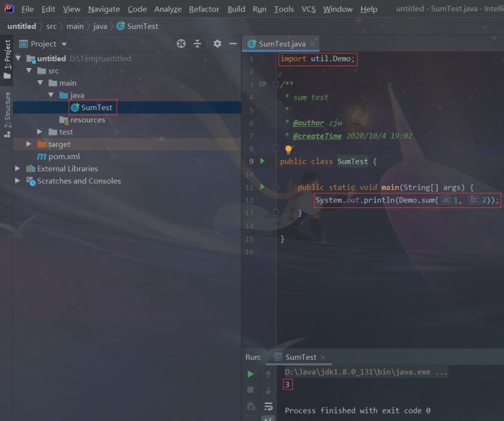Expand the target folder
The width and height of the screenshot is (504, 421).
coord(28,144)
